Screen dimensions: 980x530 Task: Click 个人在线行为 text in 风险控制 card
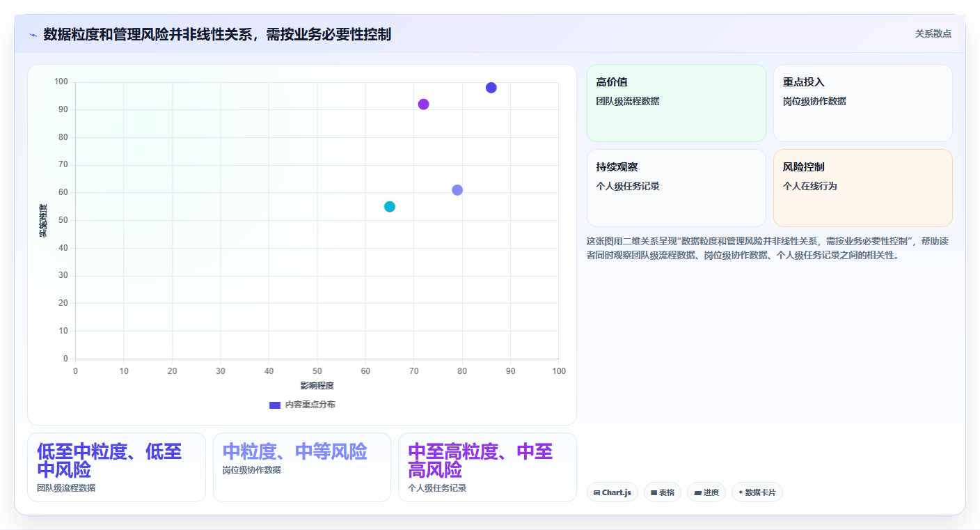(809, 186)
